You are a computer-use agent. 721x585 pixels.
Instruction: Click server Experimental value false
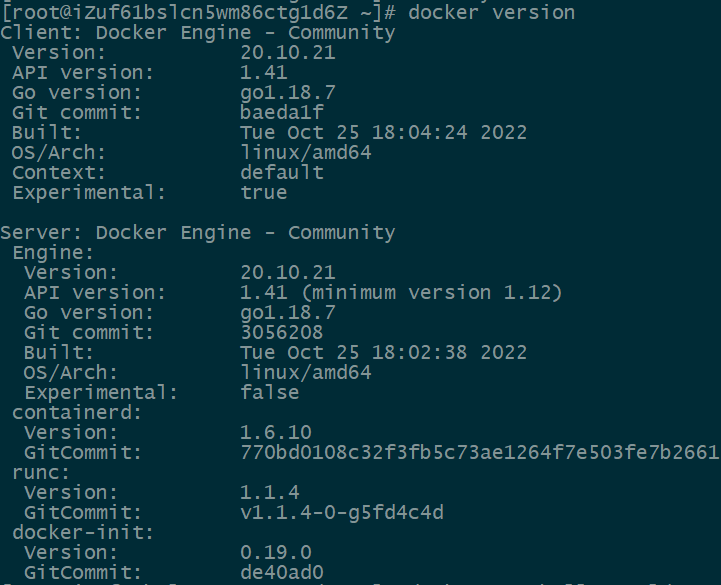coord(270,393)
